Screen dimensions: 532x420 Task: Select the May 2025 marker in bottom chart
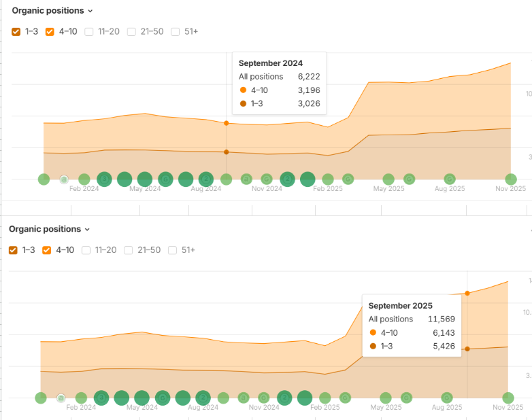386,398
